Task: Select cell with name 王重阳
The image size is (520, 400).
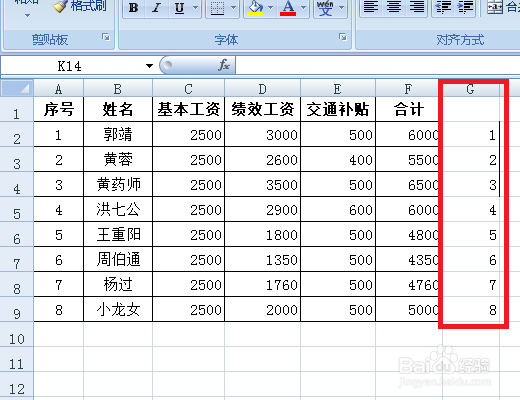Action: click(118, 234)
